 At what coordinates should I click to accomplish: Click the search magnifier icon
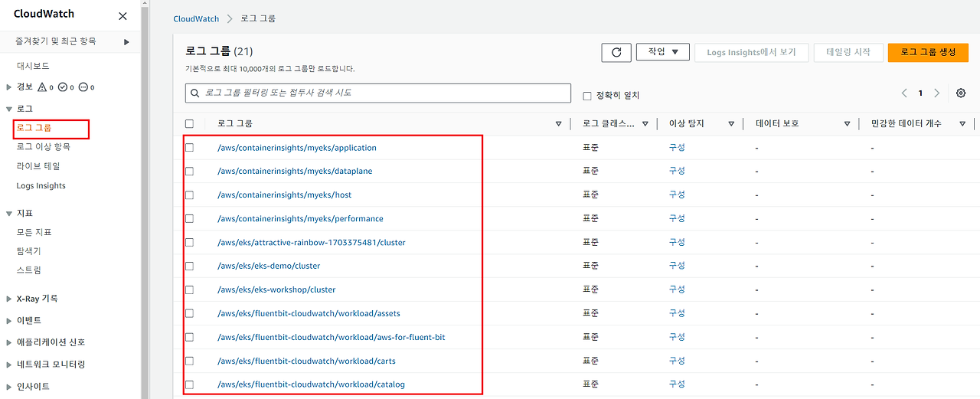(x=195, y=93)
